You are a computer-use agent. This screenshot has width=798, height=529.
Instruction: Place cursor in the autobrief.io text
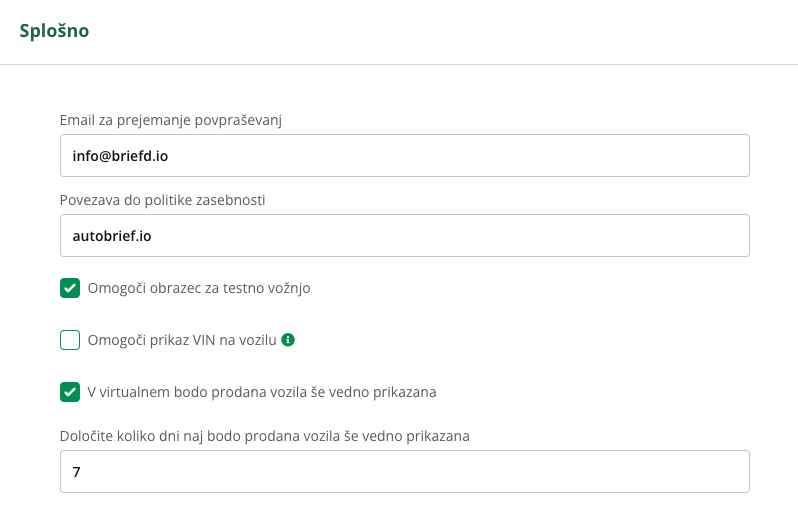pyautogui.click(x=112, y=236)
